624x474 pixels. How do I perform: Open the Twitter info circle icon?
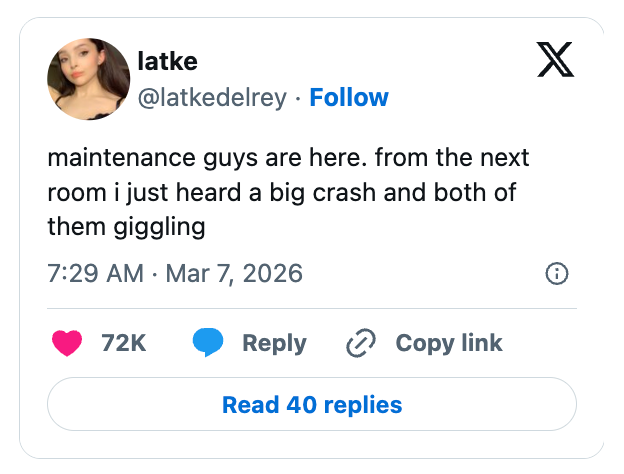point(558,273)
